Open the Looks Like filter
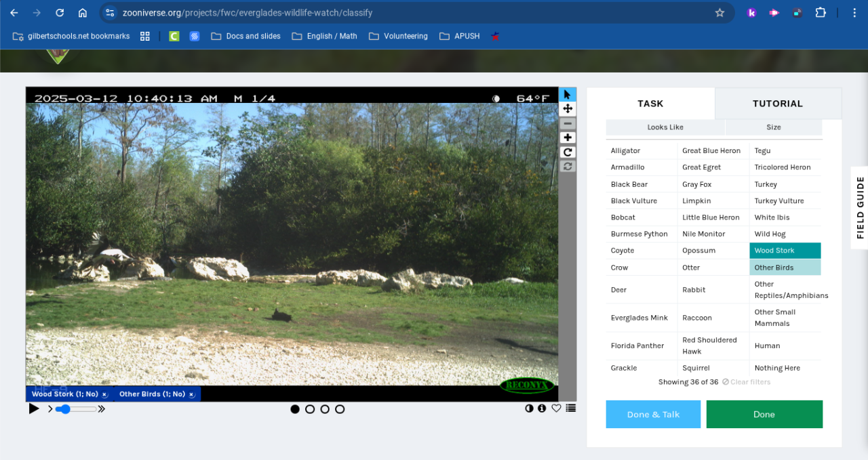The height and width of the screenshot is (460, 868). click(665, 127)
